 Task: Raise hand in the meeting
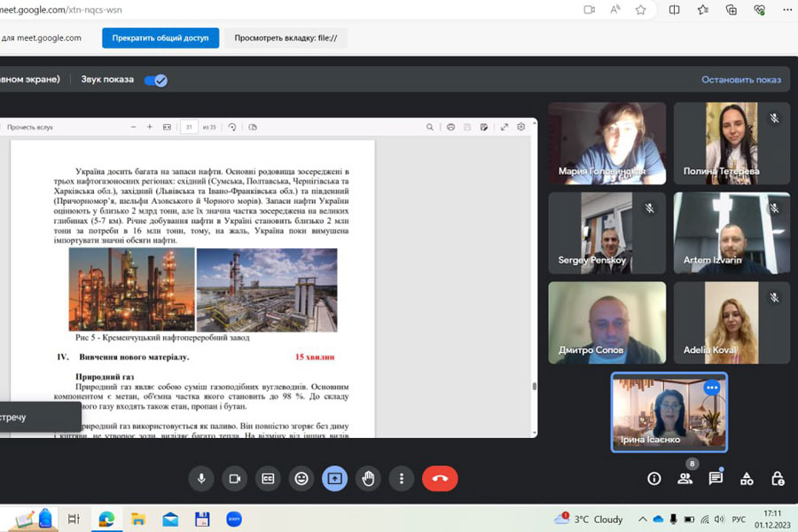pyautogui.click(x=368, y=479)
